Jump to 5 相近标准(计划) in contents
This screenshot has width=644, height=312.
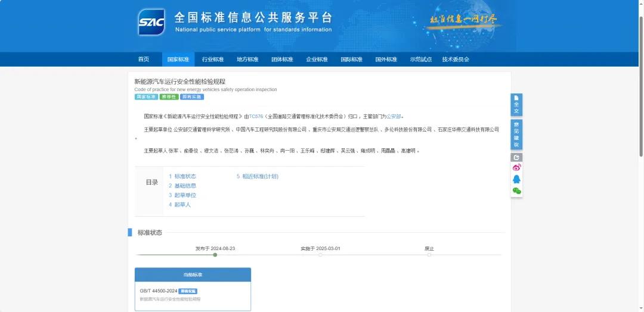258,176
